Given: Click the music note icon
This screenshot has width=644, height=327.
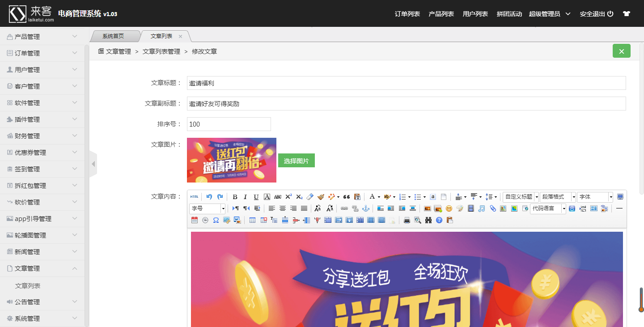Looking at the screenshot, I should [x=481, y=208].
